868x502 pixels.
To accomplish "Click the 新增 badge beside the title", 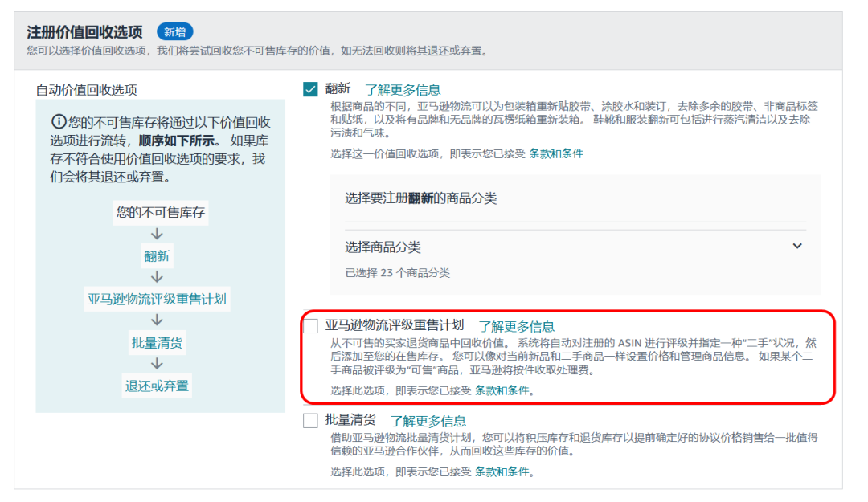I will click(x=175, y=31).
